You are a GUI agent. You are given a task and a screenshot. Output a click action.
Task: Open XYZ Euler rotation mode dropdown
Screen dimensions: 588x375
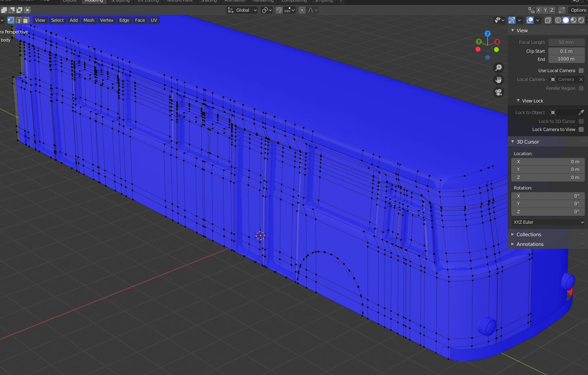click(x=548, y=222)
